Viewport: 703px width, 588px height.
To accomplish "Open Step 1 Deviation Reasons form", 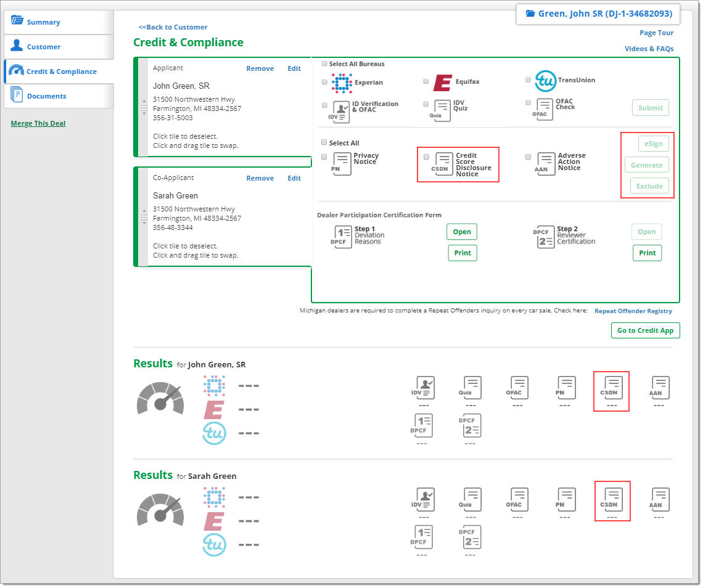I will pyautogui.click(x=462, y=232).
